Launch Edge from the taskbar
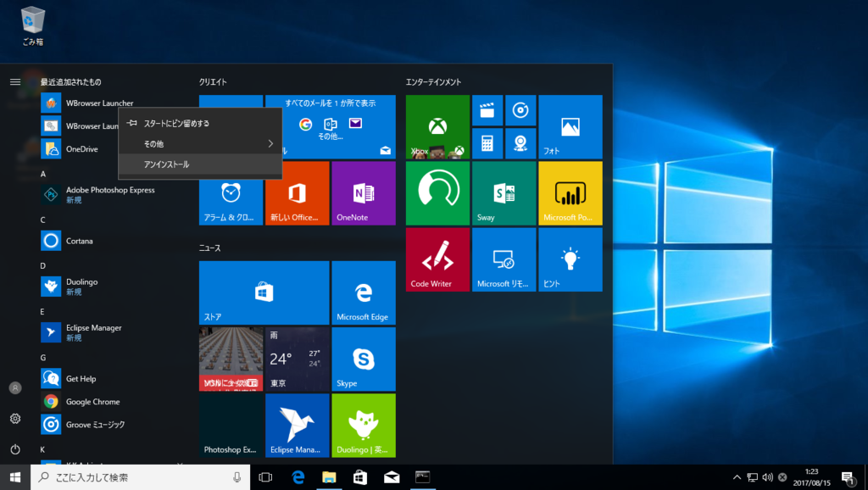Image resolution: width=868 pixels, height=490 pixels. click(x=298, y=477)
